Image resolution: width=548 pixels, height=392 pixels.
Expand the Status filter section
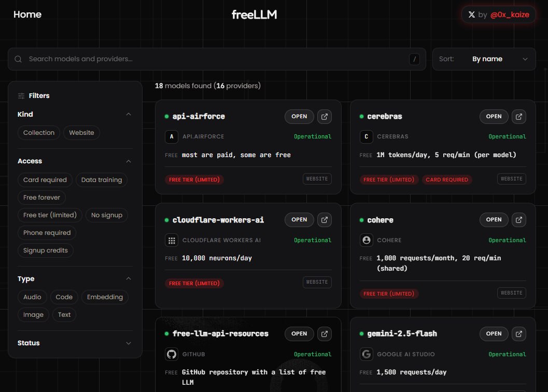pos(129,343)
